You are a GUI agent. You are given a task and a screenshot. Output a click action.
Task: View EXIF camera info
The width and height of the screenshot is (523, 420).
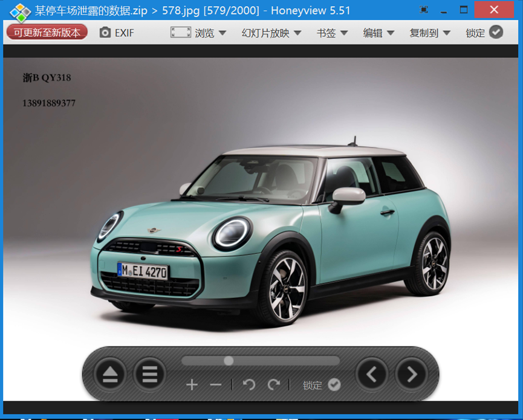tap(117, 33)
